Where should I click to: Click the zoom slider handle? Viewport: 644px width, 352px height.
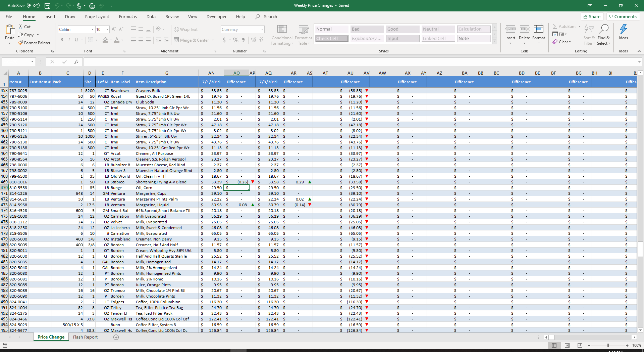608,345
